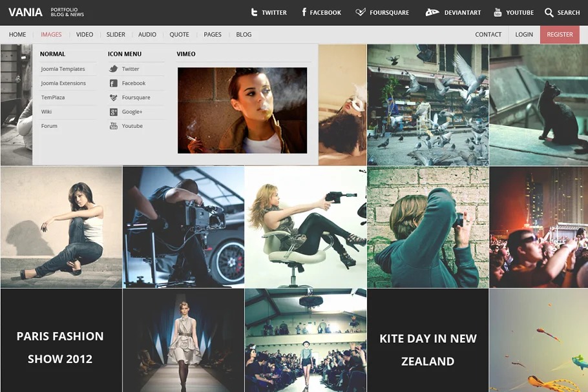Click the YouTube icon in top bar

[498, 12]
